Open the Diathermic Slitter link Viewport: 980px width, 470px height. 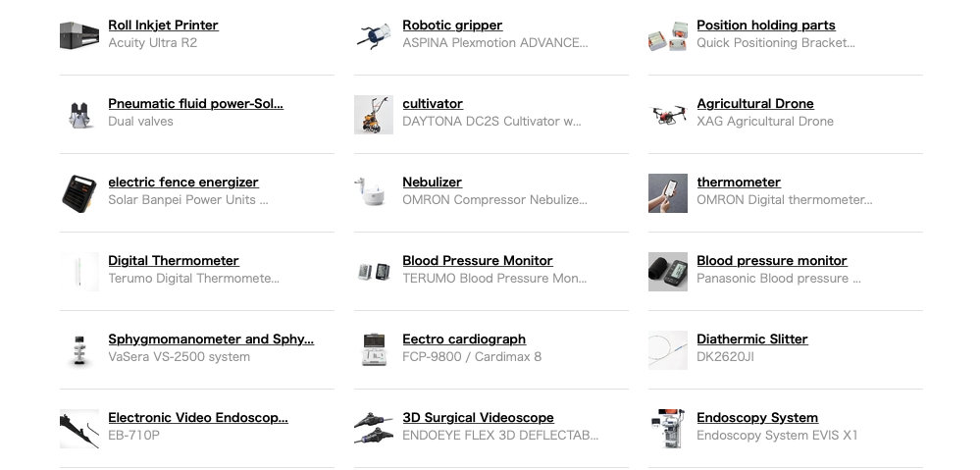click(752, 339)
